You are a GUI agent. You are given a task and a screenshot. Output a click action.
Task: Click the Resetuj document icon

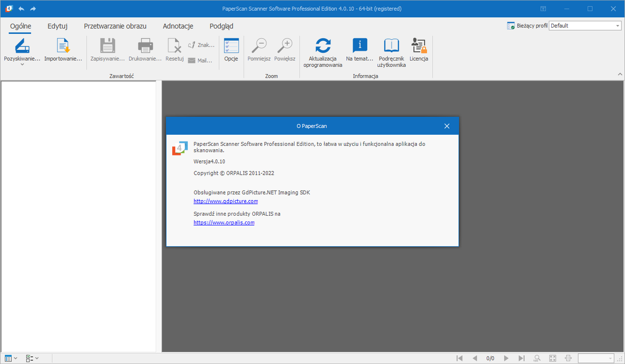(x=174, y=45)
